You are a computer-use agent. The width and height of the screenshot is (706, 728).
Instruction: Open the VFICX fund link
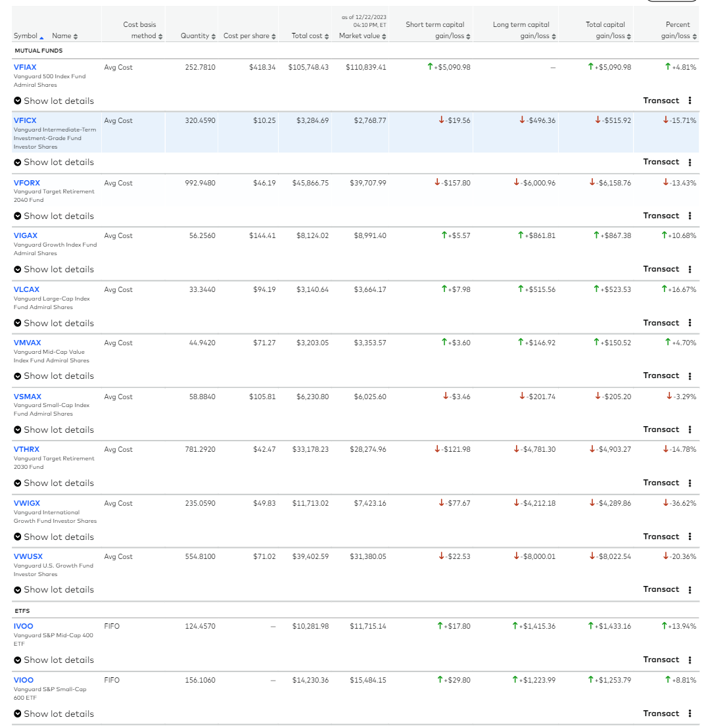pos(25,121)
